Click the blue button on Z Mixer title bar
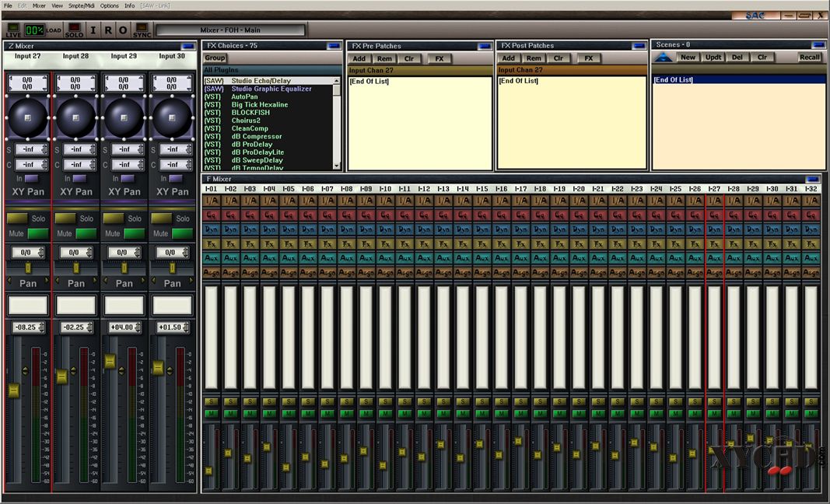The height and width of the screenshot is (504, 830). 188,46
